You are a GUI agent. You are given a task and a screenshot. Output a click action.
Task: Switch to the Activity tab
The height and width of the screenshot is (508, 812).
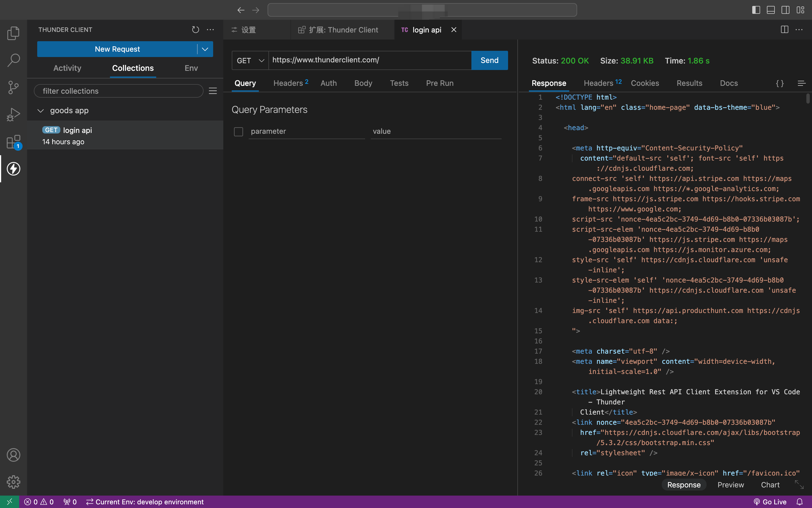point(67,68)
